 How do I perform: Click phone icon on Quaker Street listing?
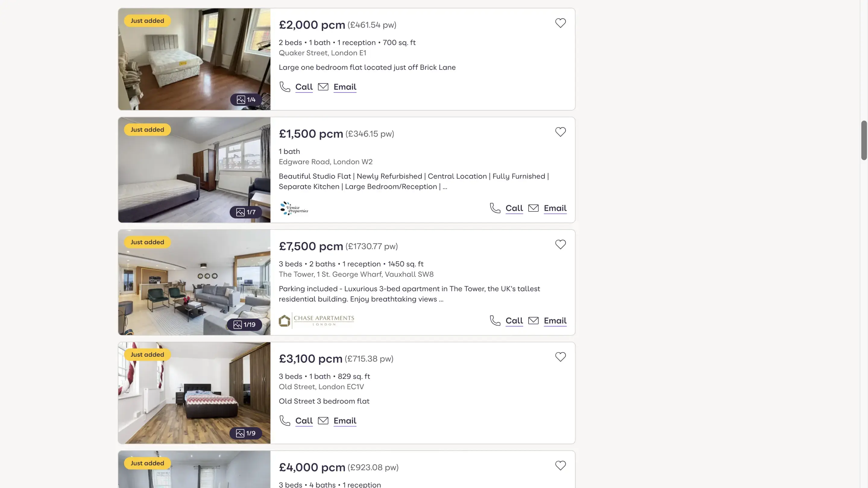click(x=285, y=87)
